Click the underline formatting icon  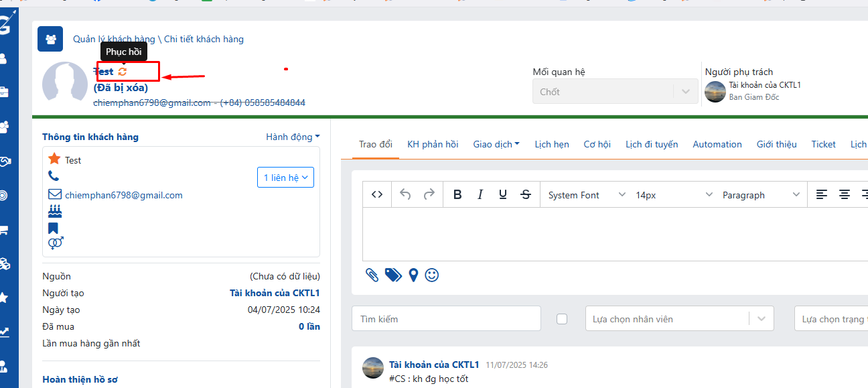coord(503,194)
